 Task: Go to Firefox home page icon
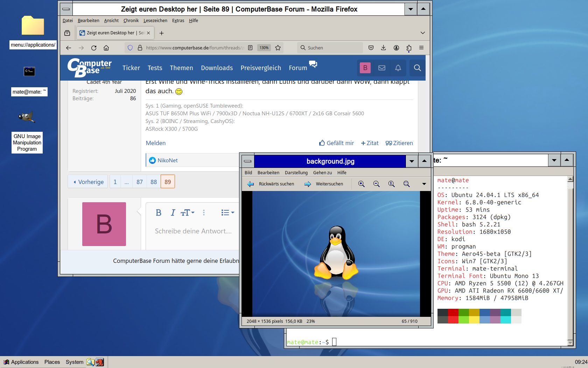(106, 48)
